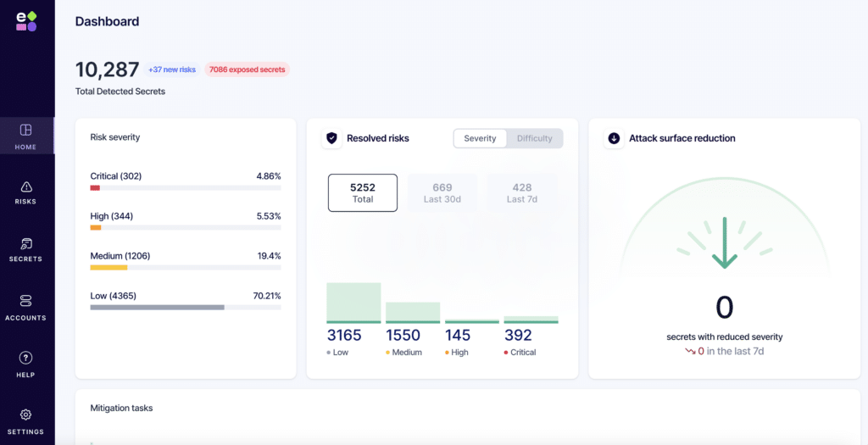Select the 669 Last 30d tab
Image resolution: width=868 pixels, height=445 pixels.
tap(442, 192)
